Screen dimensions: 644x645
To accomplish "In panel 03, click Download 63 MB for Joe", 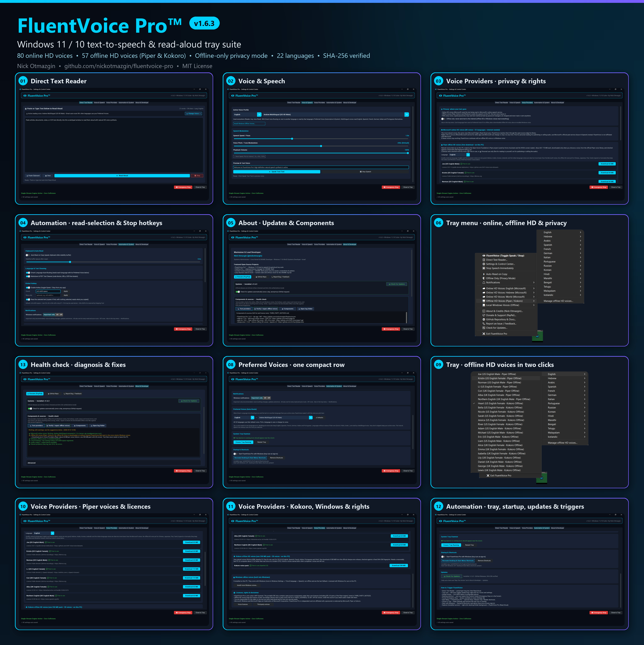I will 607,164.
